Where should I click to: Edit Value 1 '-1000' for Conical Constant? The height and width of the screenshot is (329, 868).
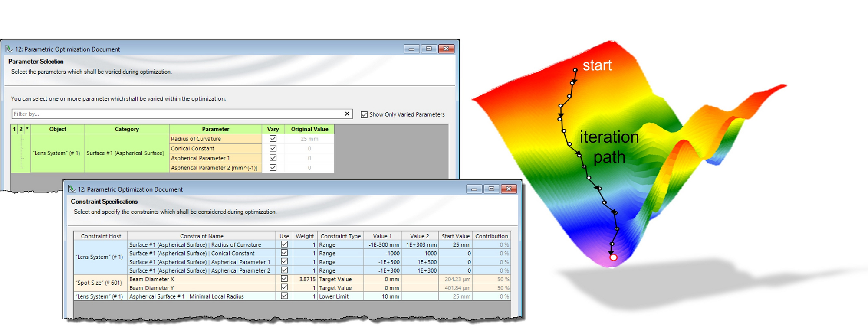tap(382, 253)
